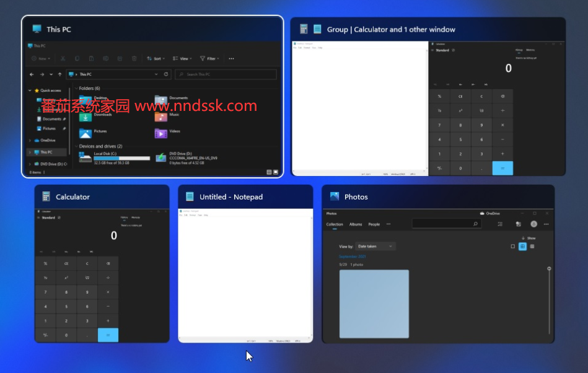This screenshot has height=373, width=588.
Task: Open the Videos folder icon in This PC
Action: click(x=161, y=133)
